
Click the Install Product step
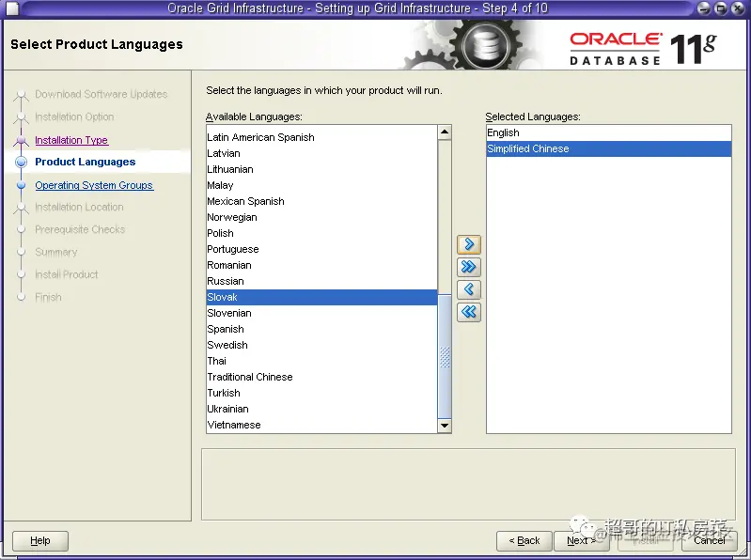pos(67,274)
